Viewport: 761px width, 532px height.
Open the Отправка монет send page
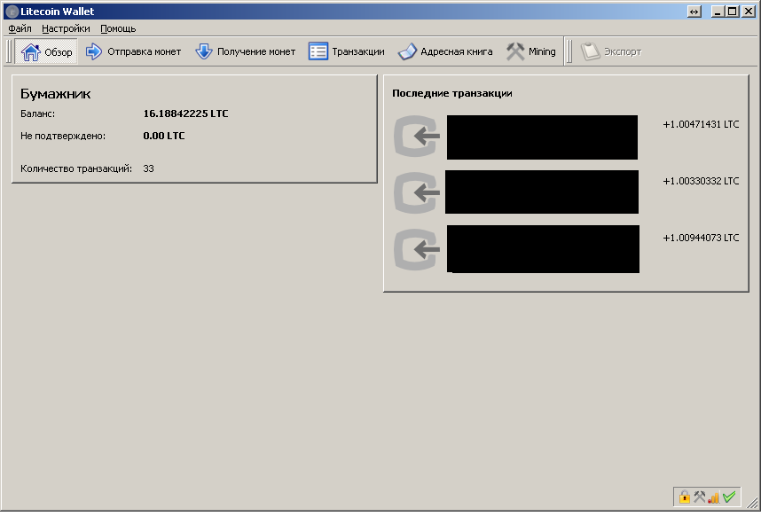(x=133, y=51)
